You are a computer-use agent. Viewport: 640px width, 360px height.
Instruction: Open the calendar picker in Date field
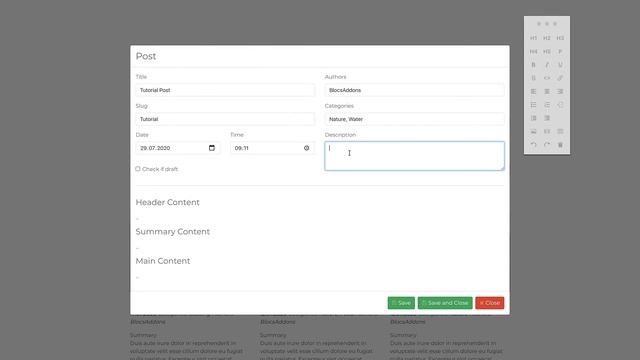pos(211,148)
